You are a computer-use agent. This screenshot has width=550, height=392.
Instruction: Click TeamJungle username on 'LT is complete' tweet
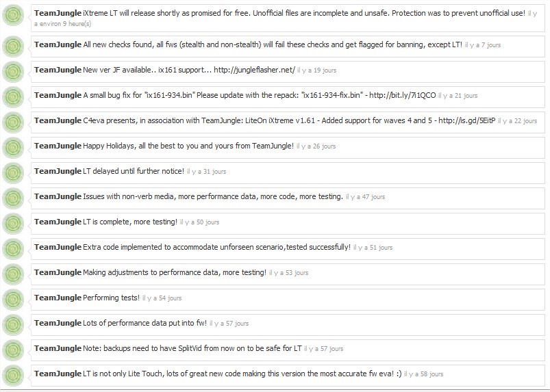58,222
